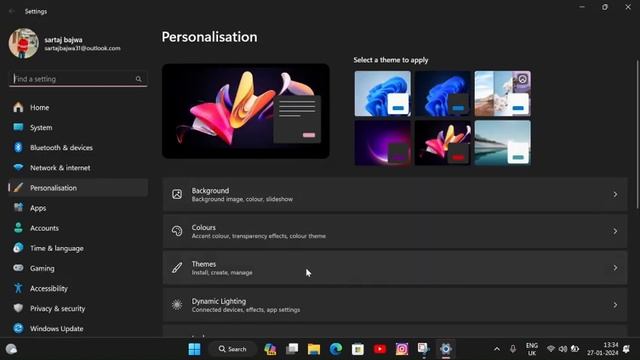The height and width of the screenshot is (360, 640).
Task: Open Dynamic Lighting settings row
Action: pyautogui.click(x=395, y=305)
